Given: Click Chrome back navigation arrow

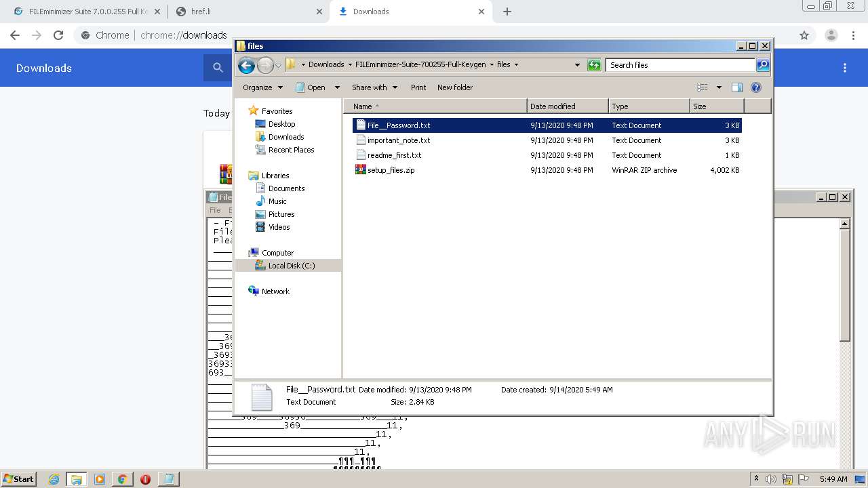Looking at the screenshot, I should point(15,35).
